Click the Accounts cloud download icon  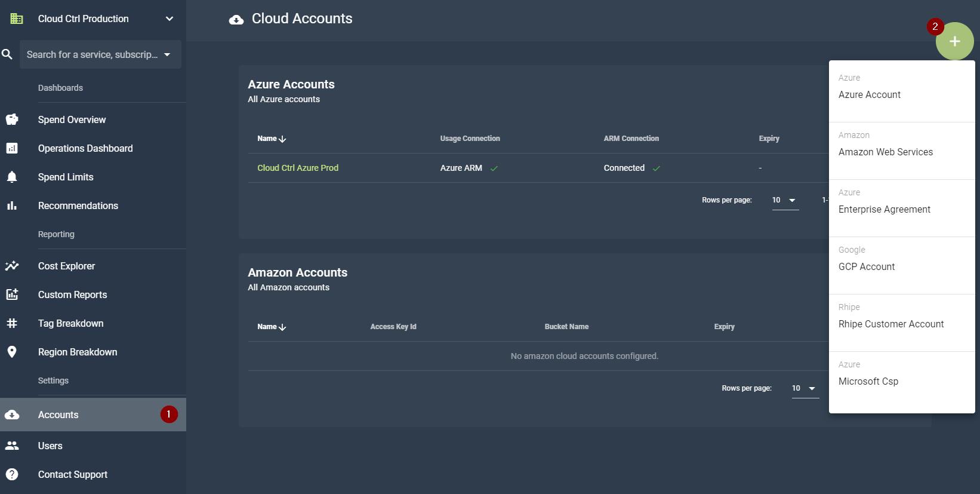(12, 415)
